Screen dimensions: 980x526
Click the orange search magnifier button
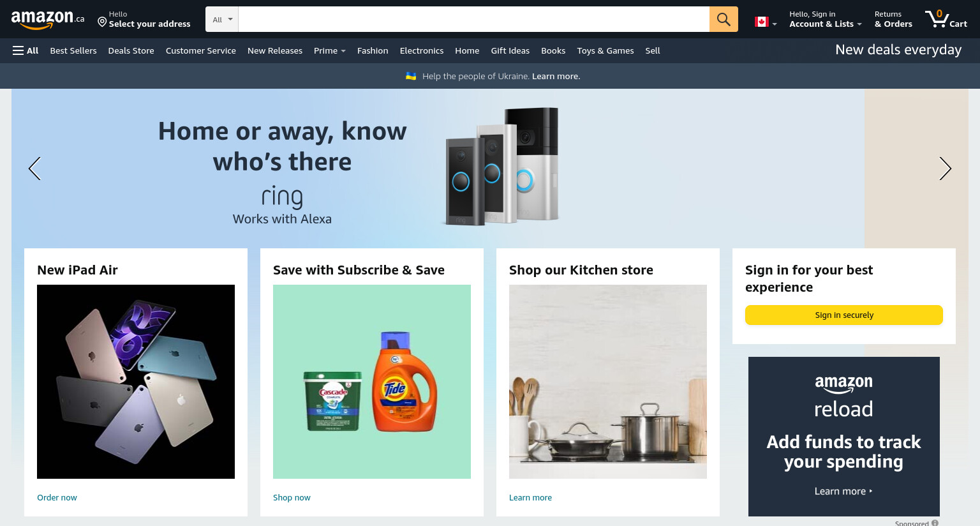coord(724,19)
